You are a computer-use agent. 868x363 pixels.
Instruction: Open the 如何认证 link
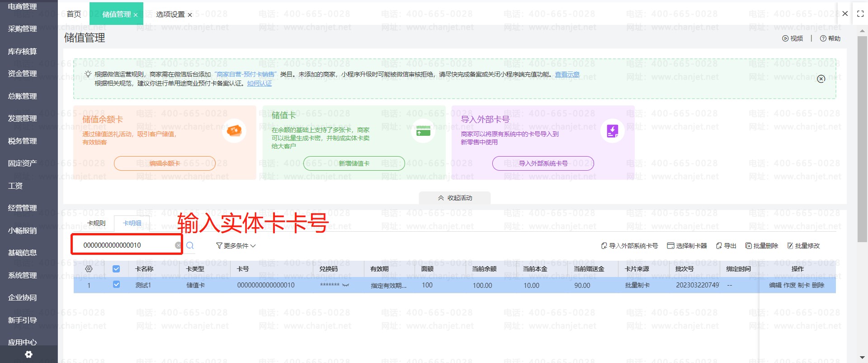point(259,83)
